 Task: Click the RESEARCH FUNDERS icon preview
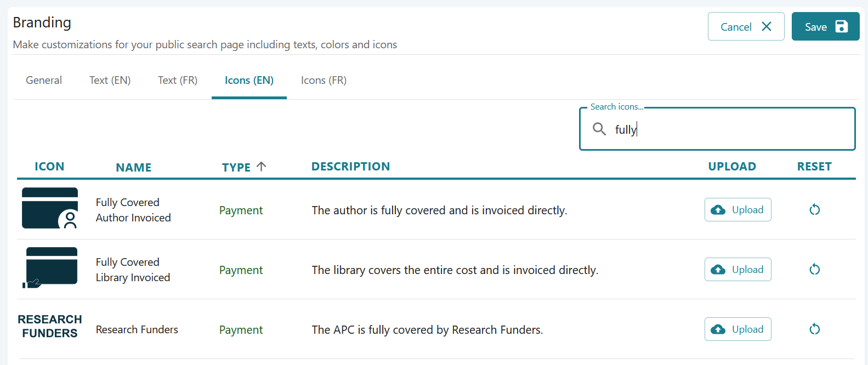[49, 326]
